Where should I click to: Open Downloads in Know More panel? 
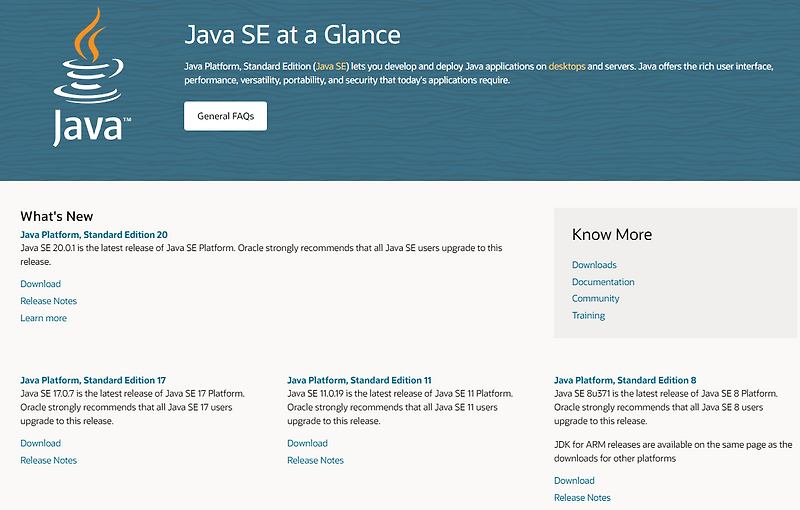pos(594,265)
